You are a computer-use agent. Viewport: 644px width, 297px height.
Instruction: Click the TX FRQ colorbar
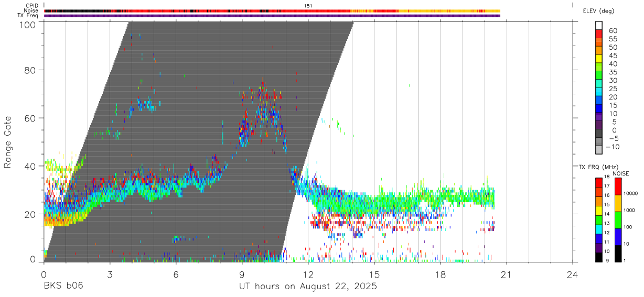click(598, 219)
